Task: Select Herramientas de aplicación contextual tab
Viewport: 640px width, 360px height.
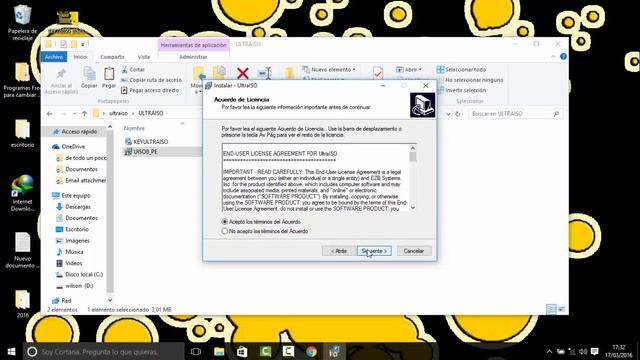Action: click(193, 45)
